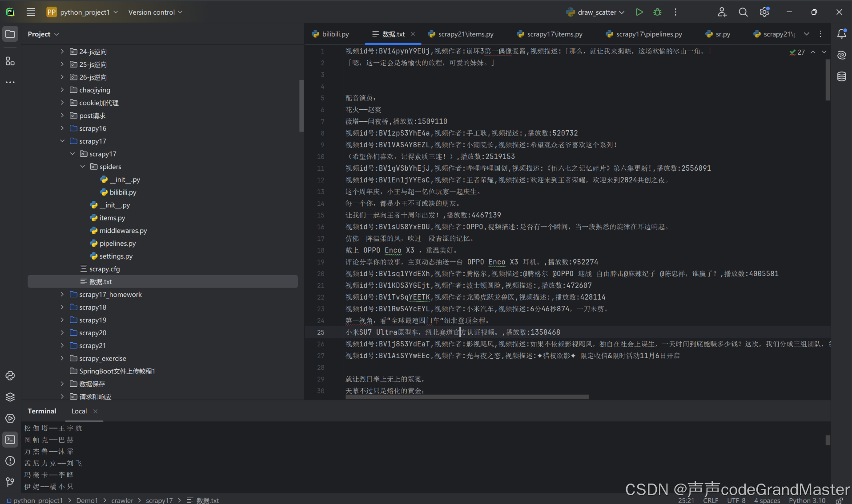This screenshot has width=852, height=504.
Task: Click scrapy17 in the breadcrumb bar
Action: pos(159,500)
